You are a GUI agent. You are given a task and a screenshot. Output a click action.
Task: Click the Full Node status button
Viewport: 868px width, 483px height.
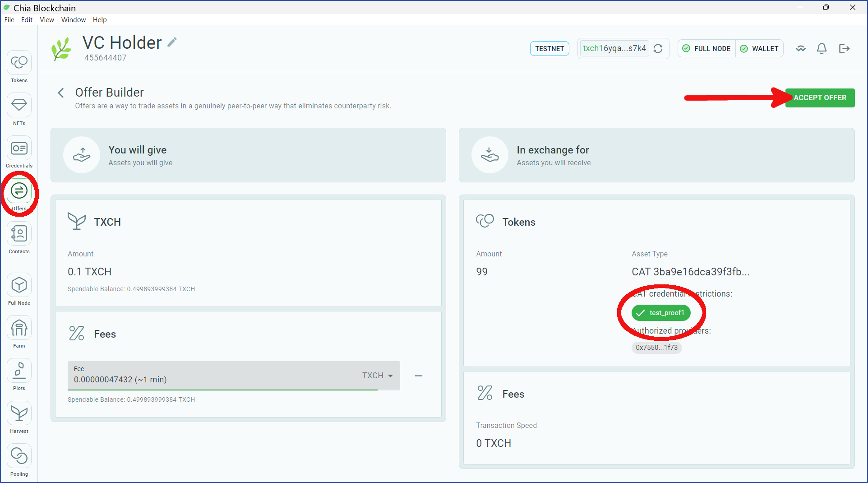(706, 49)
